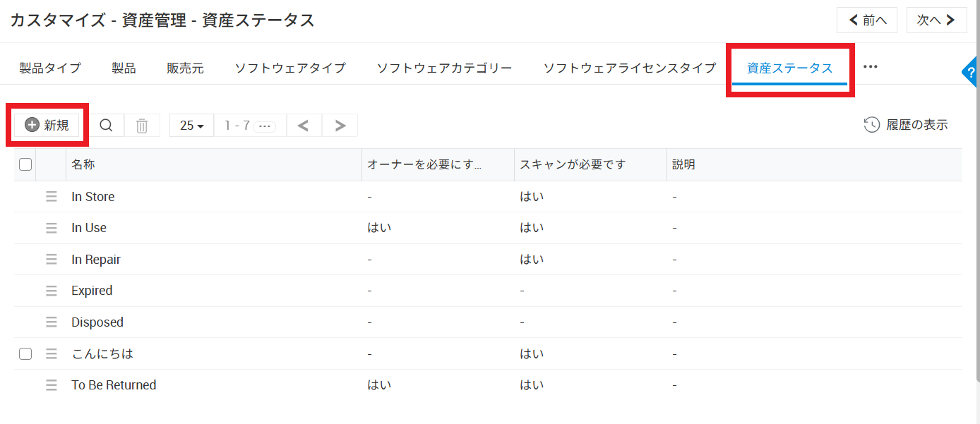Click drag handle icon for In Store row

(52, 197)
